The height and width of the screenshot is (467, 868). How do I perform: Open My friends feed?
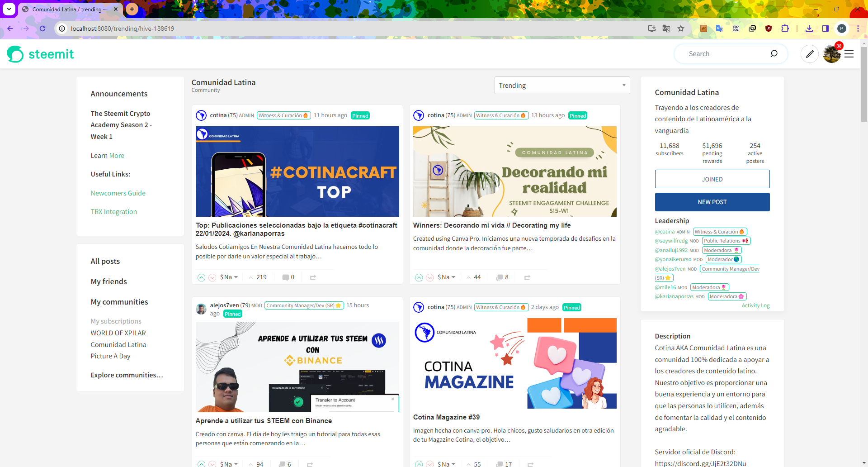tap(109, 281)
